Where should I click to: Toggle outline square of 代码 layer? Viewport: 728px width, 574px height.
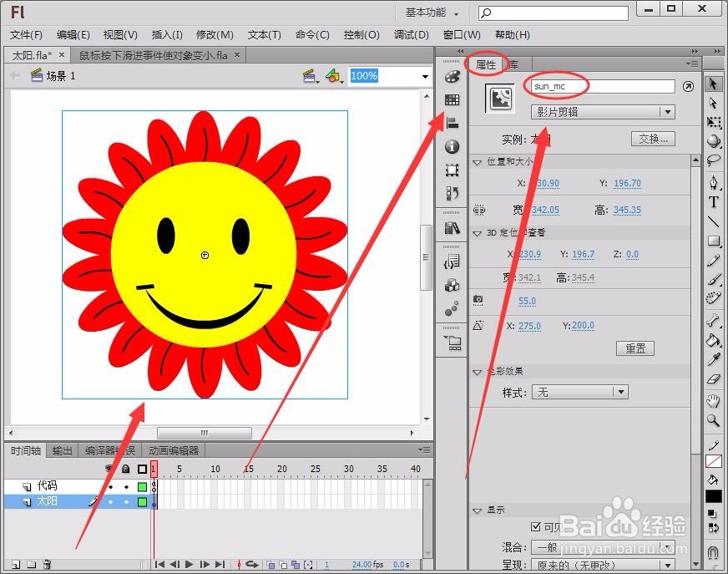pos(142,486)
